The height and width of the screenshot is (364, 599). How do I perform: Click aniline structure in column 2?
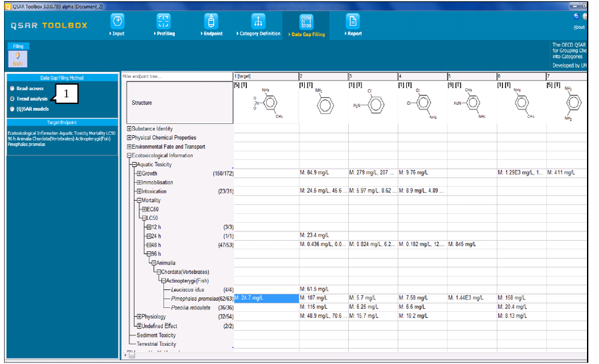pyautogui.click(x=324, y=103)
